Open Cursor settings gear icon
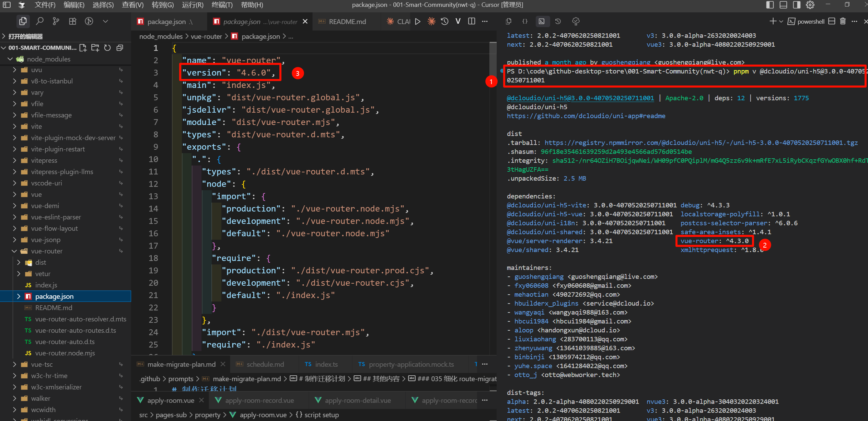The image size is (868, 421). tap(810, 5)
